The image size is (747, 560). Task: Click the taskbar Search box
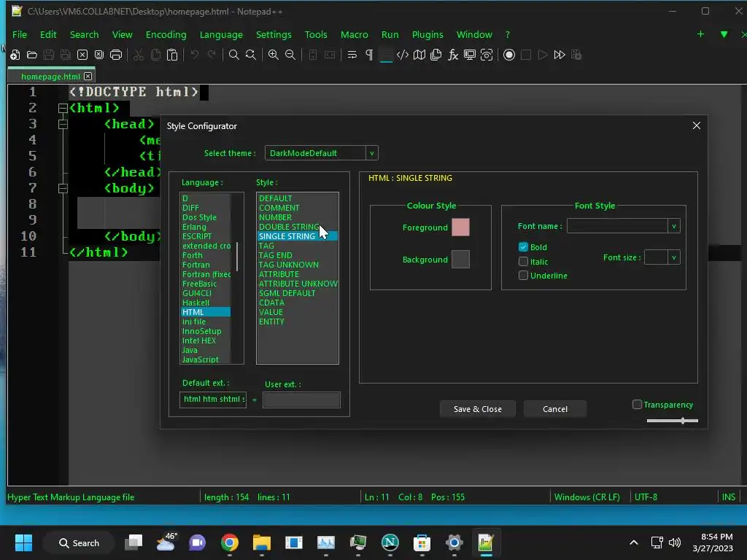[x=79, y=542]
